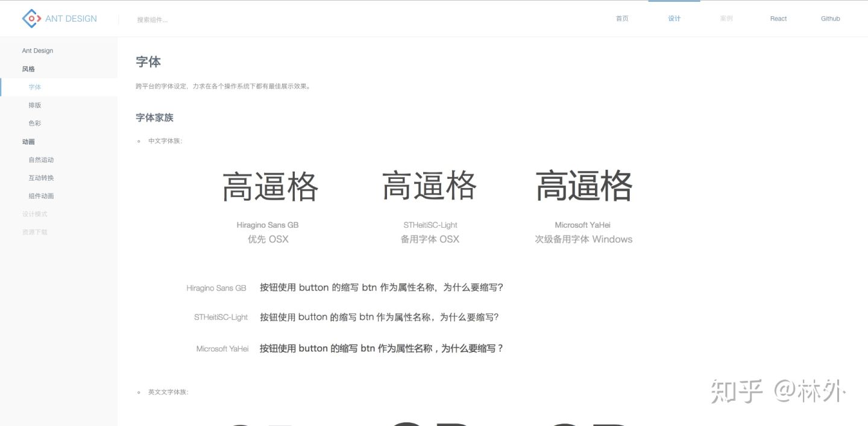
Task: Click the Microsoft YaHei 高逼格 sample
Action: [584, 186]
